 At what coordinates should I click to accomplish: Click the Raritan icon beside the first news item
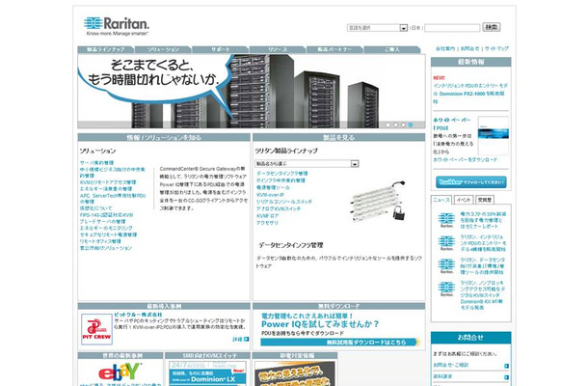tap(446, 220)
